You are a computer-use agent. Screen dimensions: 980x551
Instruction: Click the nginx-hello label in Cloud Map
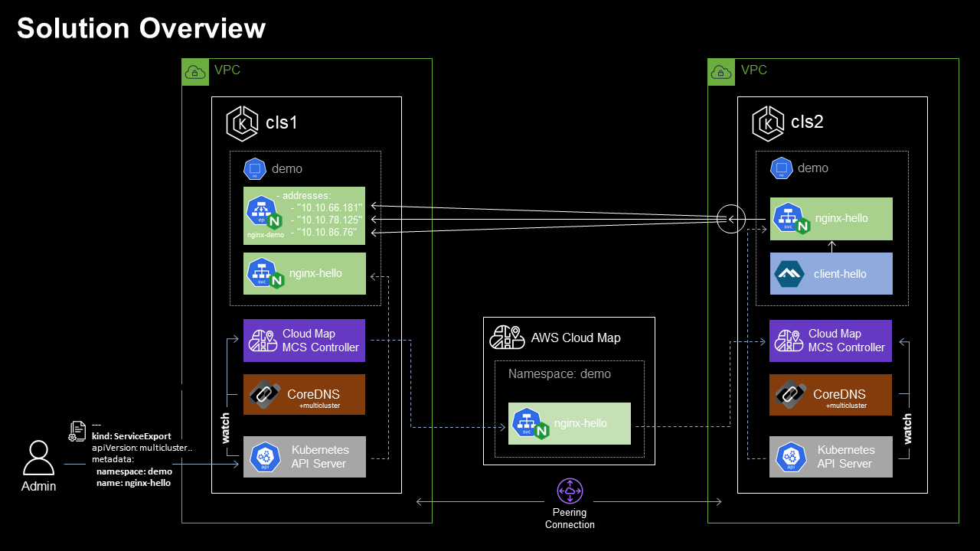click(x=581, y=423)
